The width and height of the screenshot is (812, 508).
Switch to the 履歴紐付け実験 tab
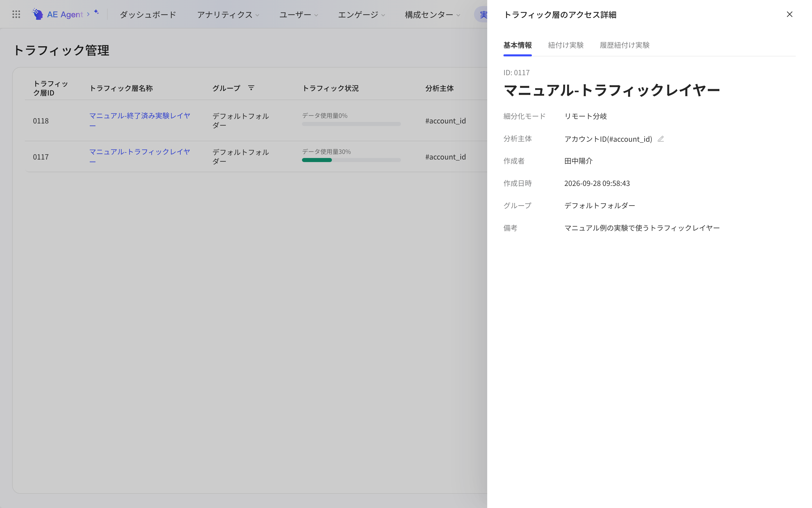coord(624,45)
